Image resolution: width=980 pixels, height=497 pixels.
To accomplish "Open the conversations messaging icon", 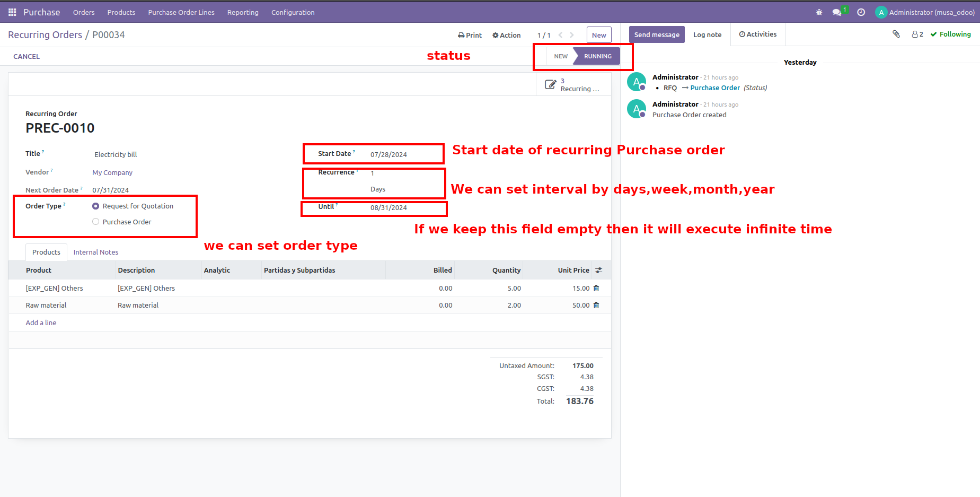I will pyautogui.click(x=836, y=12).
